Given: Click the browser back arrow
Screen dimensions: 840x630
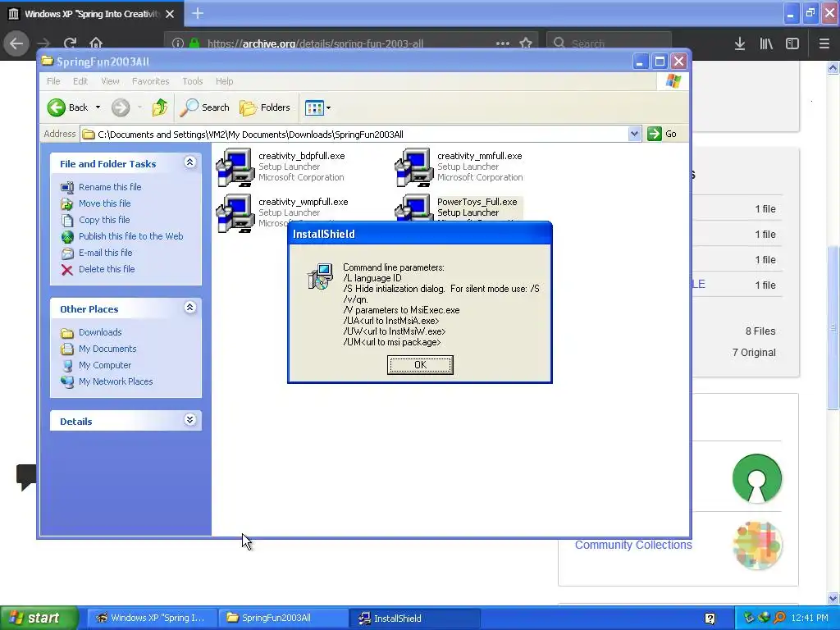Looking at the screenshot, I should (x=16, y=43).
